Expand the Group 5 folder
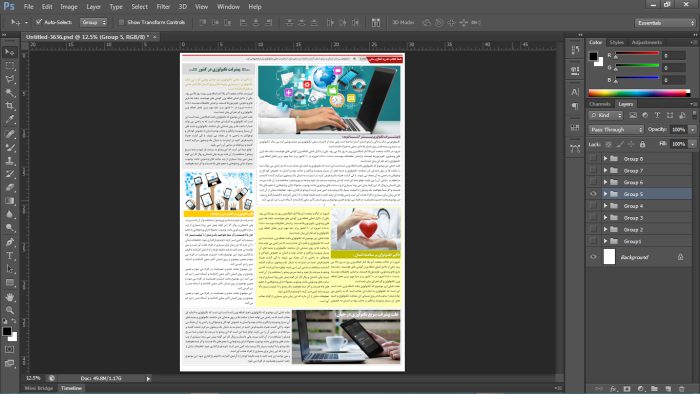 [605, 194]
